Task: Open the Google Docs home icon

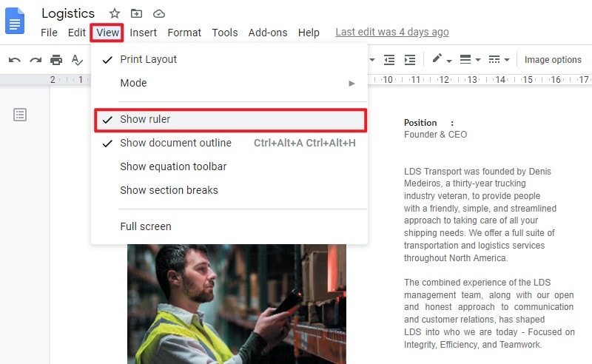Action: (x=15, y=21)
